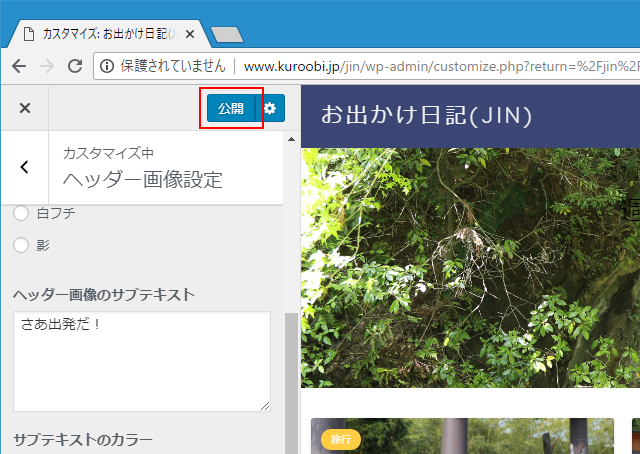Screen dimensions: 640x454
Task: Go back using the chevron in the ヘッダー画像設定 heading
Action: click(24, 167)
